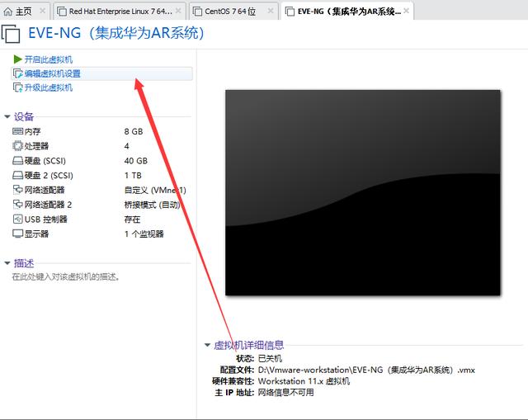
Task: Click the 已关机 status text
Action: (x=270, y=358)
